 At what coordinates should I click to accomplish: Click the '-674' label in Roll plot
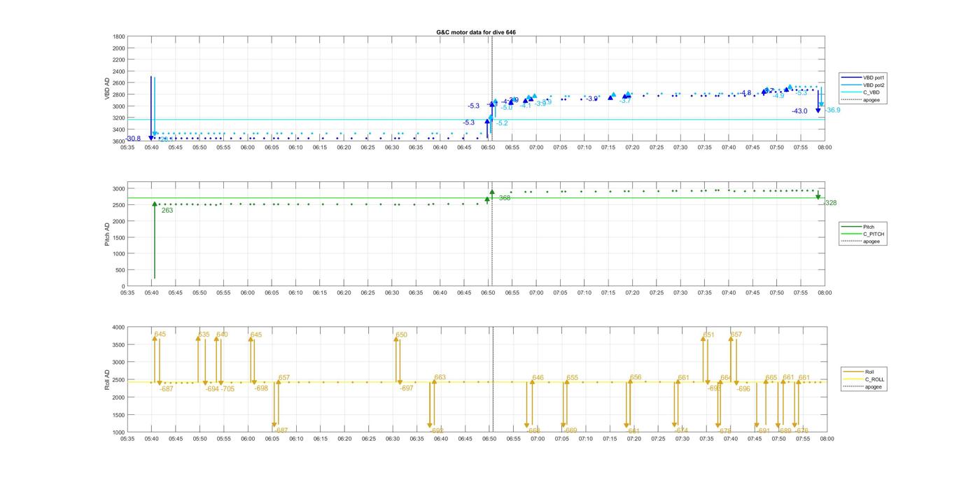[x=681, y=431]
